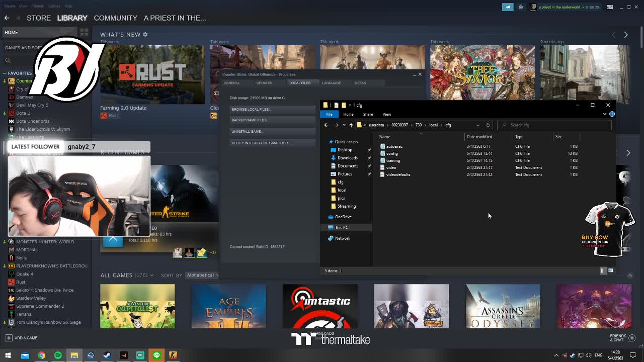Open the BETAS tab in Properties

[x=360, y=83]
